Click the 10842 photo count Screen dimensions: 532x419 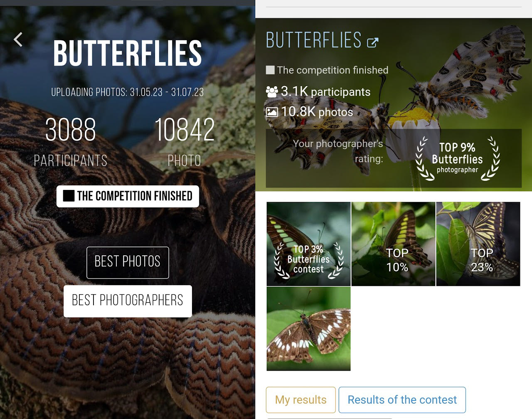click(185, 130)
